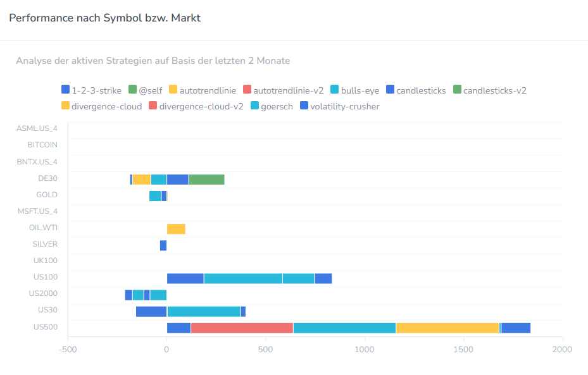
Task: Select the yellow segment of the US500 bar
Action: click(447, 328)
